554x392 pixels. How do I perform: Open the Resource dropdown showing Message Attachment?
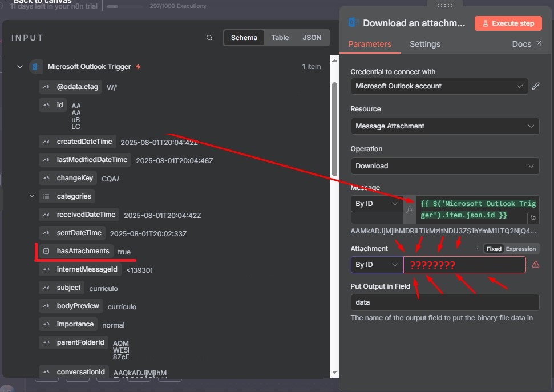pyautogui.click(x=445, y=126)
